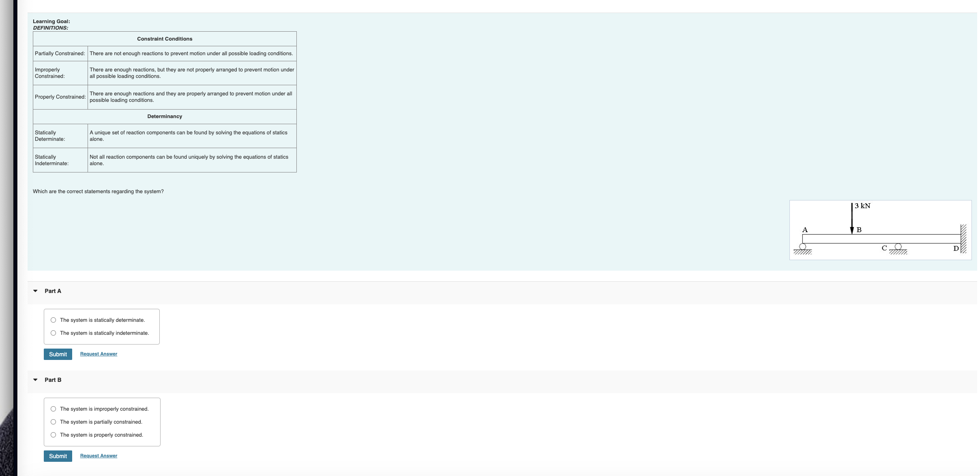Select 'The system is statically indeterminate' option
Screen dimensions: 980x476
click(53, 333)
